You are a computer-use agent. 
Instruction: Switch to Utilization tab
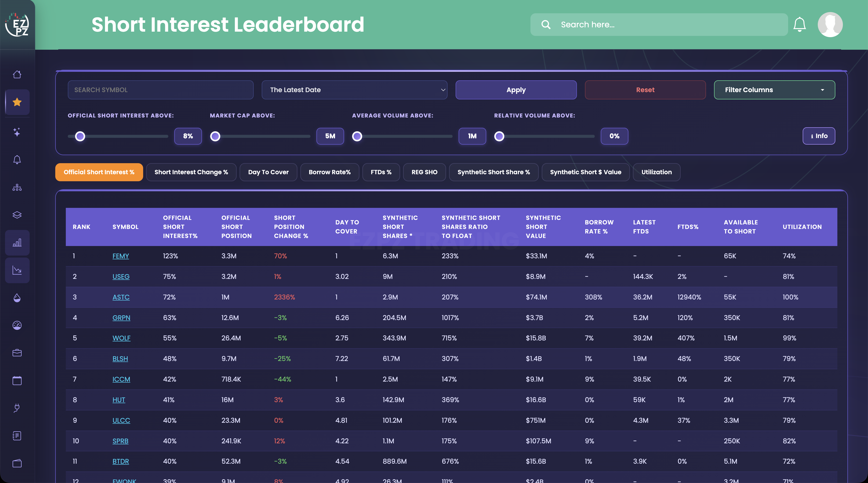click(657, 172)
